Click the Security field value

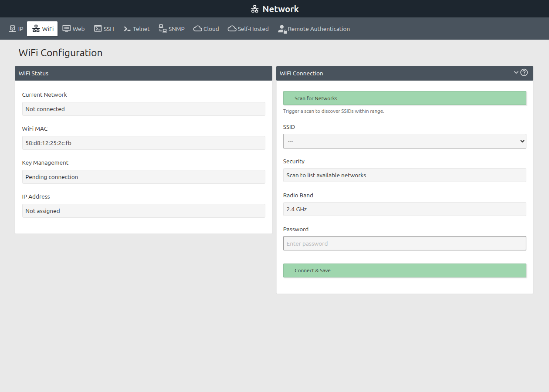[x=405, y=175]
